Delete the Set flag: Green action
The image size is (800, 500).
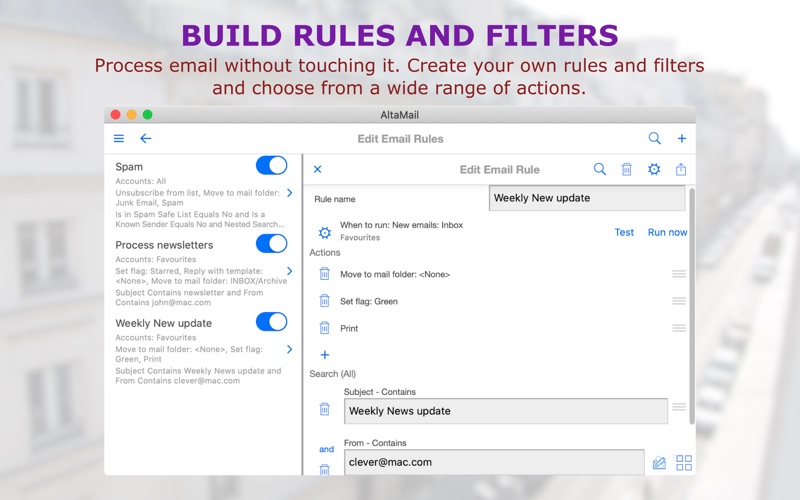[x=324, y=301]
